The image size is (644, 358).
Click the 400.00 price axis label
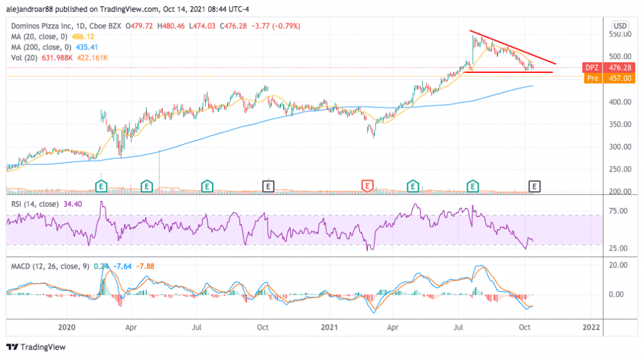[x=620, y=102]
